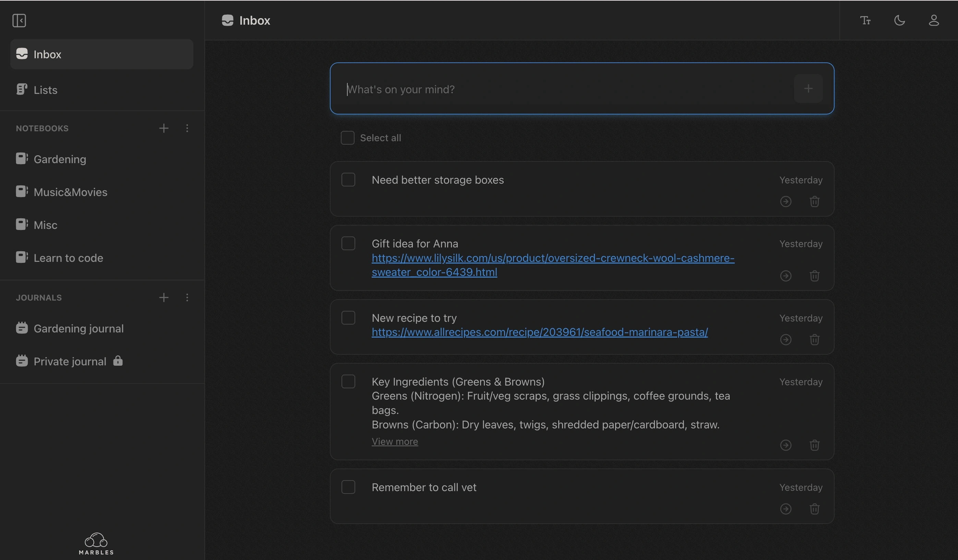The width and height of the screenshot is (958, 560).
Task: Add a new notebook with the plus icon
Action: coord(164,129)
